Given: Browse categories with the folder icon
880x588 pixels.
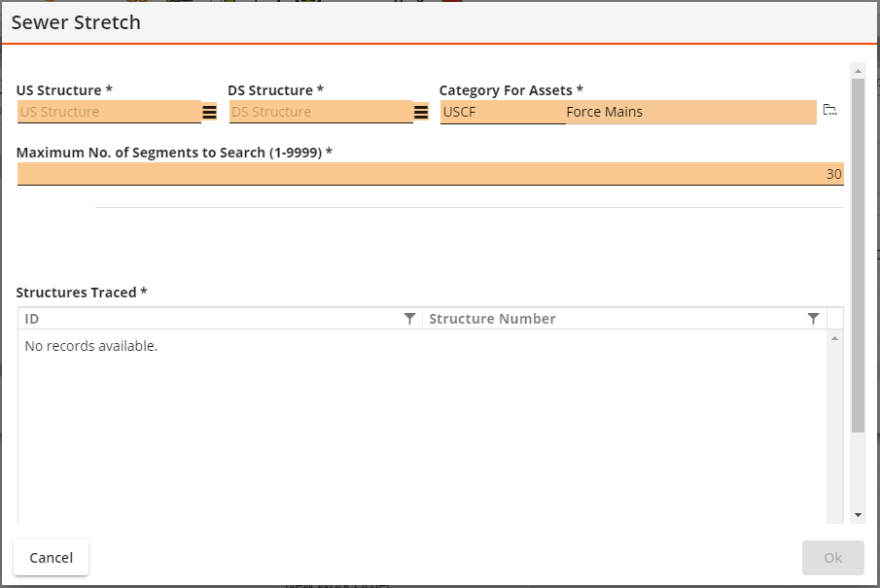Looking at the screenshot, I should pos(830,110).
